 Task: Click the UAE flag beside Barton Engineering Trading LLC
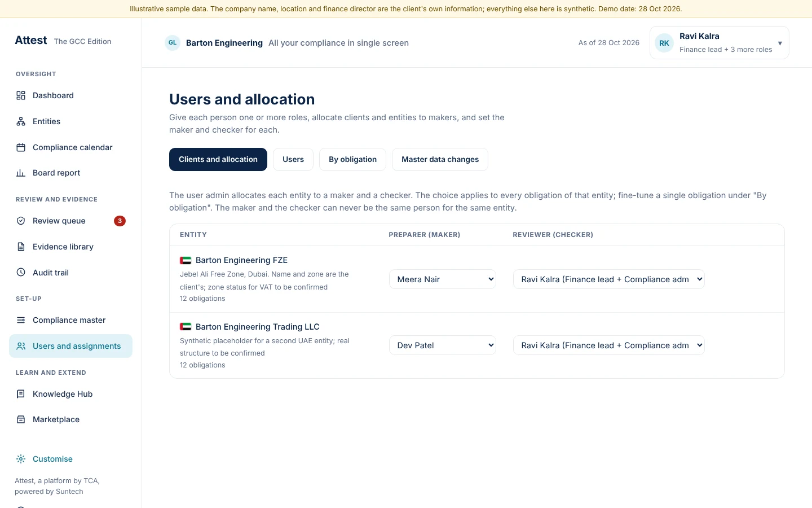186,327
